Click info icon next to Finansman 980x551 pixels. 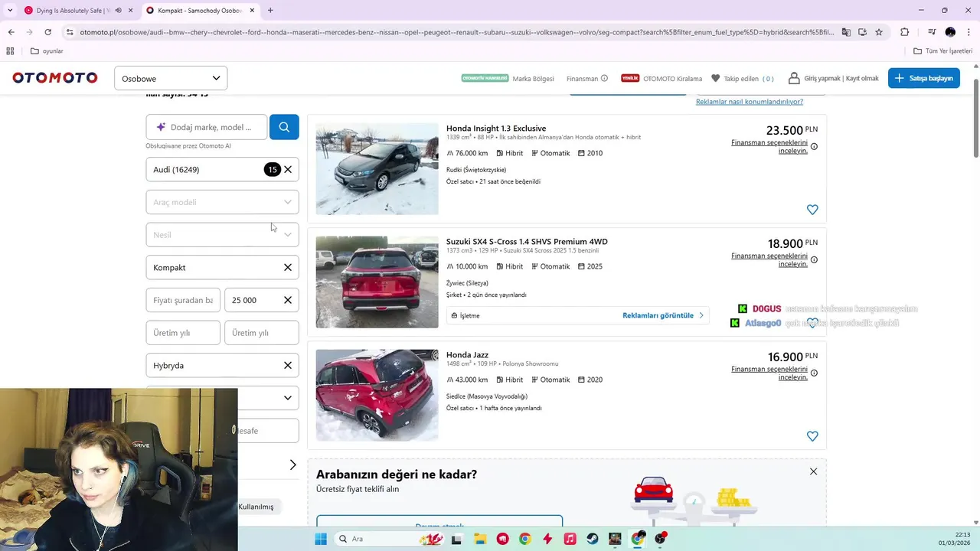[x=604, y=78]
